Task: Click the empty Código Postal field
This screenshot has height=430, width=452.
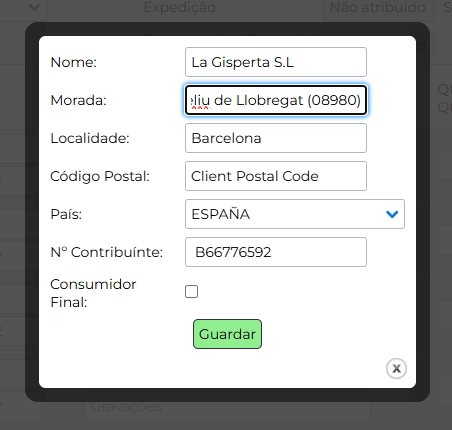Action: [276, 176]
